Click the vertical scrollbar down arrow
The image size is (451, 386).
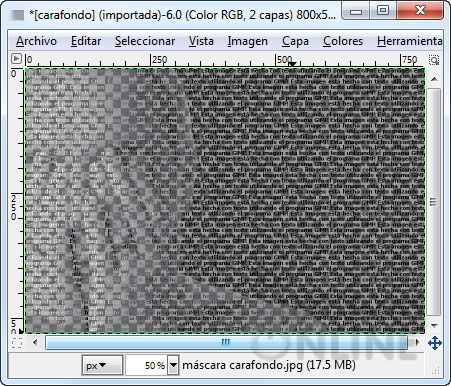coord(434,325)
